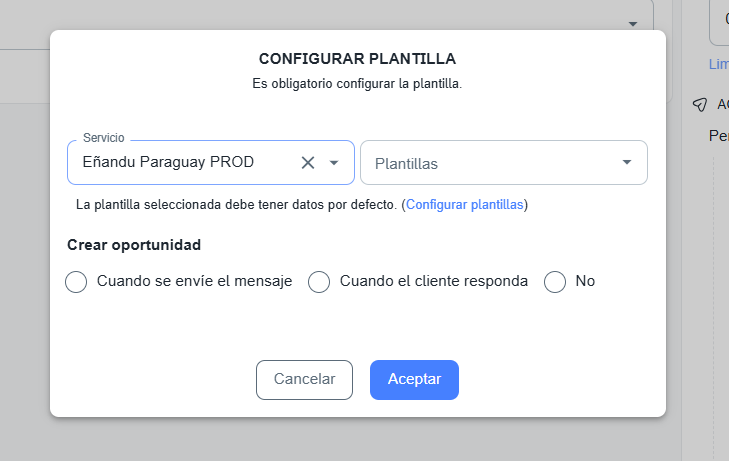The height and width of the screenshot is (461, 729).
Task: Expand the Servicio dropdown arrow
Action: click(335, 163)
